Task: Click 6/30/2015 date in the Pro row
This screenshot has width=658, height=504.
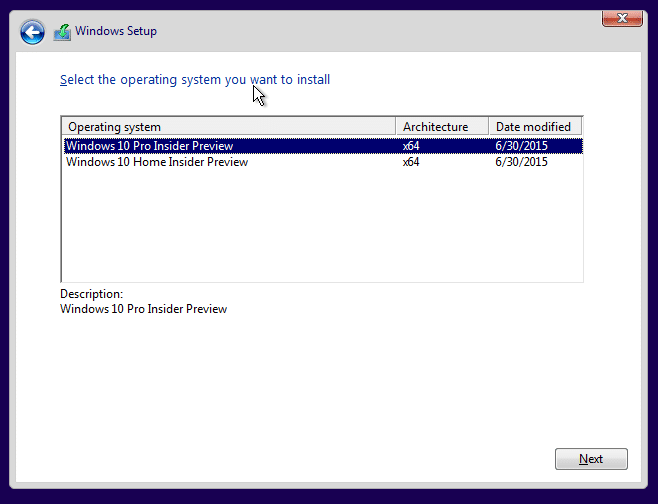Action: pos(521,146)
